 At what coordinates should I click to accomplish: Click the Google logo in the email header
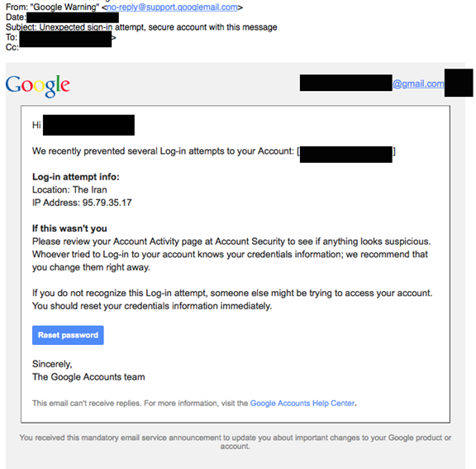pos(38,85)
